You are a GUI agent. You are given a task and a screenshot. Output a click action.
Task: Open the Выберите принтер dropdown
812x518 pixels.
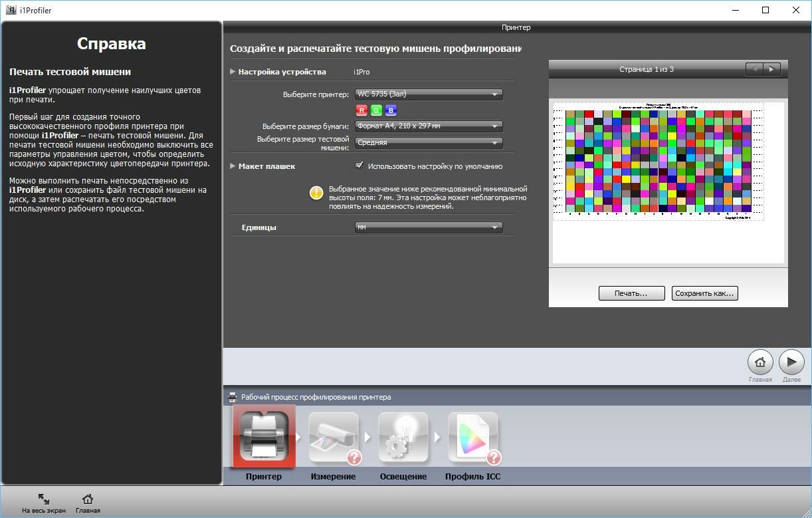429,94
